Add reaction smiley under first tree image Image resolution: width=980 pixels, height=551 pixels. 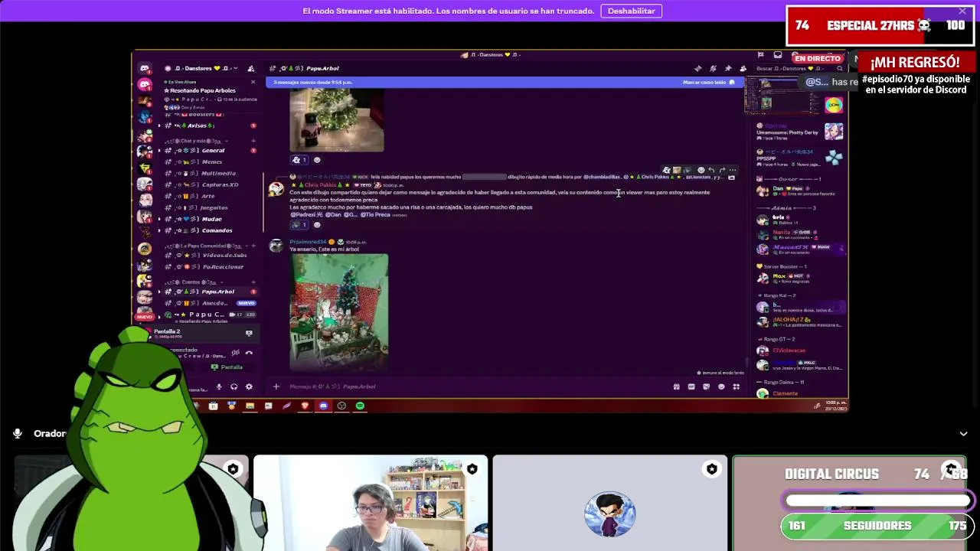pyautogui.click(x=317, y=160)
